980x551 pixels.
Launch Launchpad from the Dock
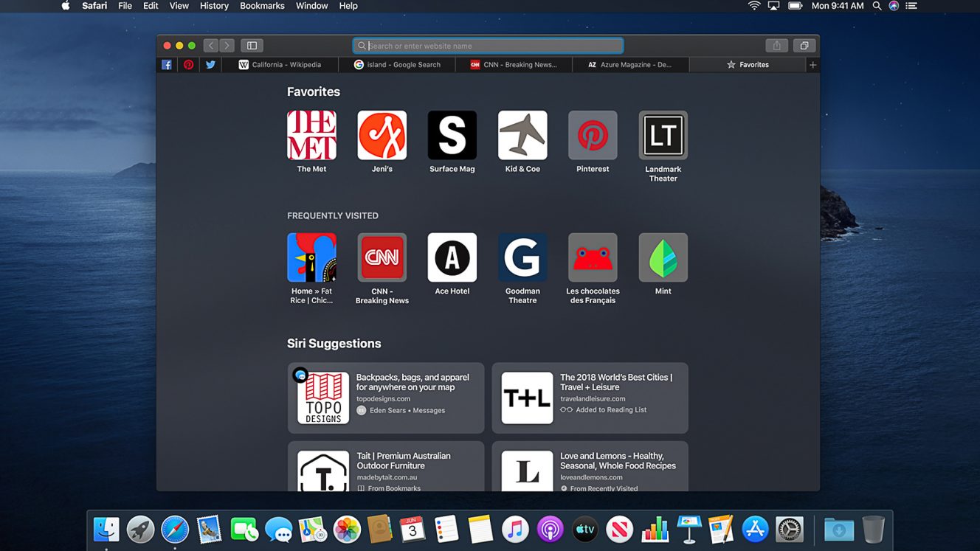click(x=140, y=529)
